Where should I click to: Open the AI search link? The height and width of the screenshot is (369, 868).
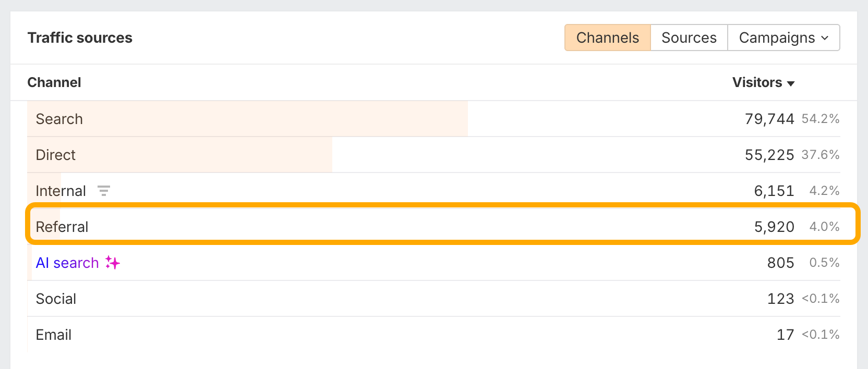click(67, 263)
